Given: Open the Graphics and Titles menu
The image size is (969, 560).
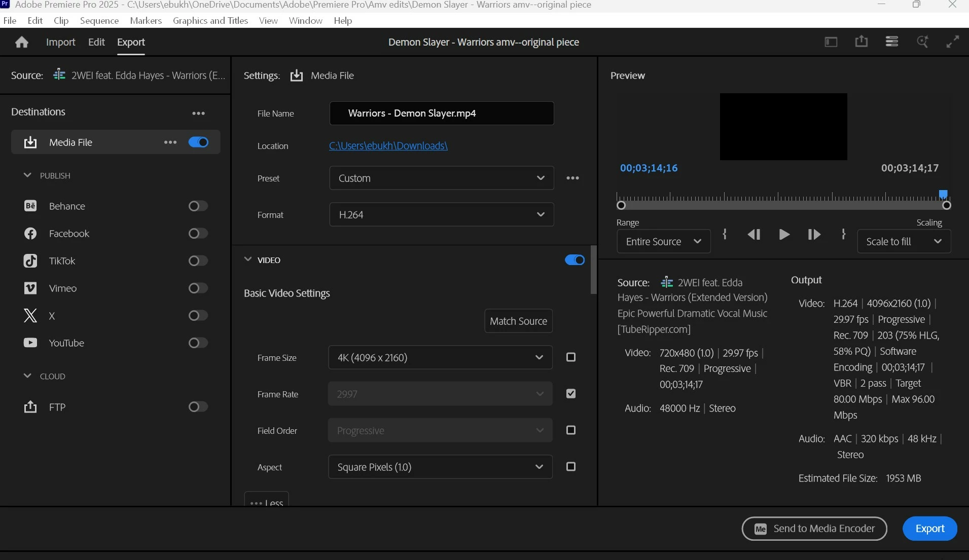Looking at the screenshot, I should 210,20.
